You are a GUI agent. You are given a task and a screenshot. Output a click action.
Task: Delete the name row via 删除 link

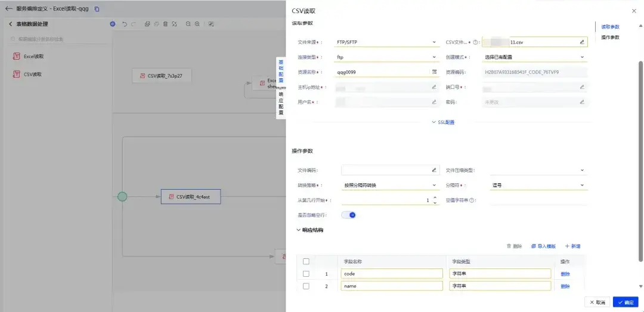565,286
